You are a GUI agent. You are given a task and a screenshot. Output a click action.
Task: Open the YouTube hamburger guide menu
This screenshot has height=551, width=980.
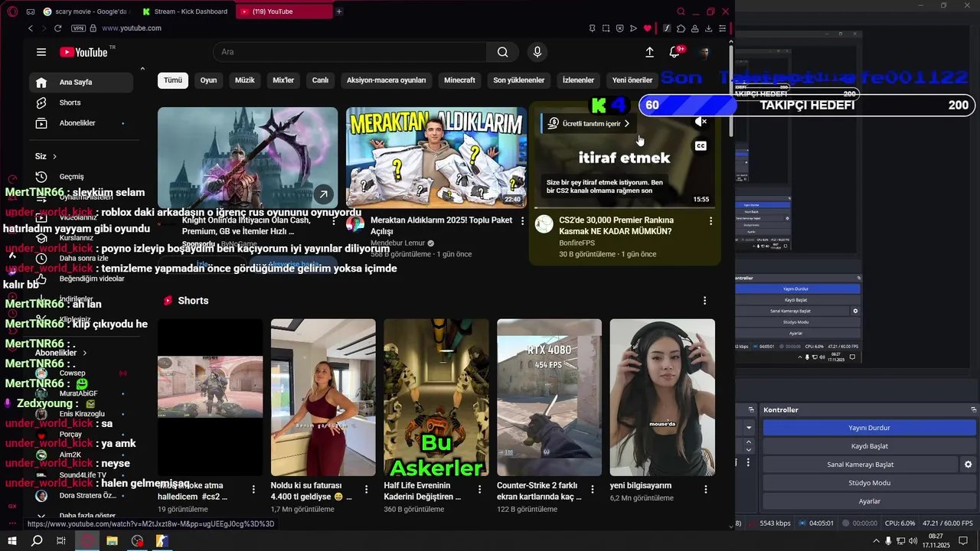click(x=41, y=52)
